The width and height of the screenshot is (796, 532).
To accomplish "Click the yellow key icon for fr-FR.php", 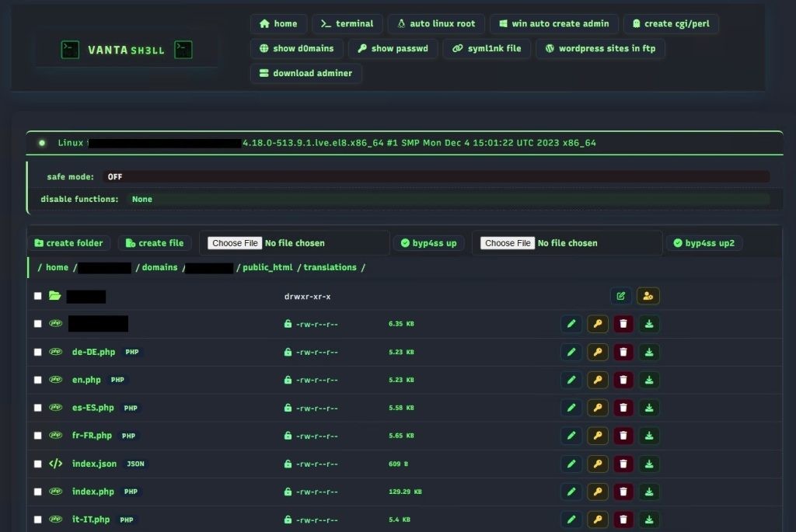I will 597,436.
